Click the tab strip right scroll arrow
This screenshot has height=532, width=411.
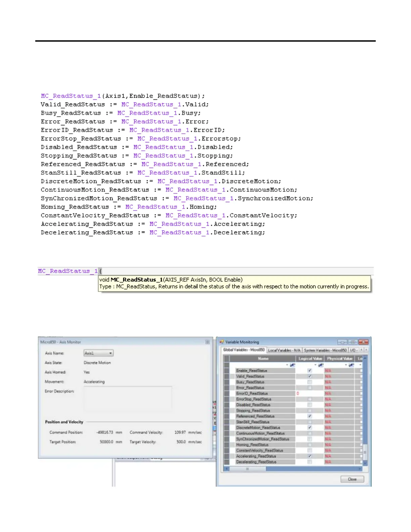click(366, 350)
